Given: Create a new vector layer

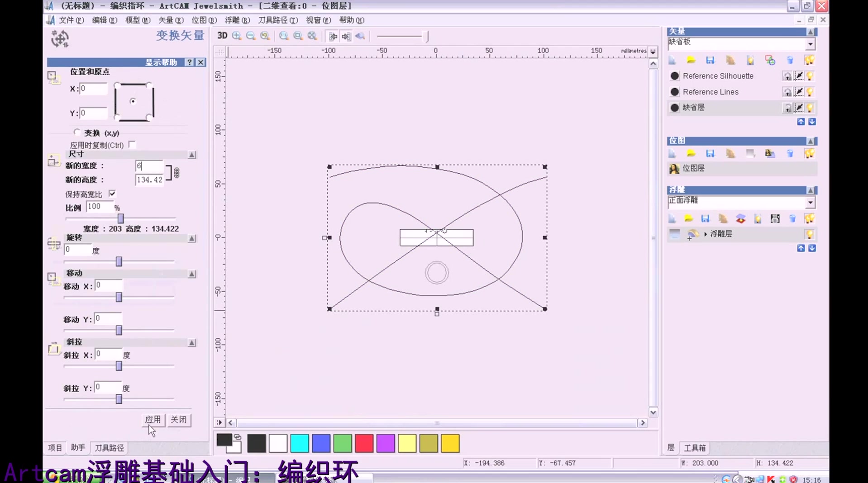Looking at the screenshot, I should 672,60.
